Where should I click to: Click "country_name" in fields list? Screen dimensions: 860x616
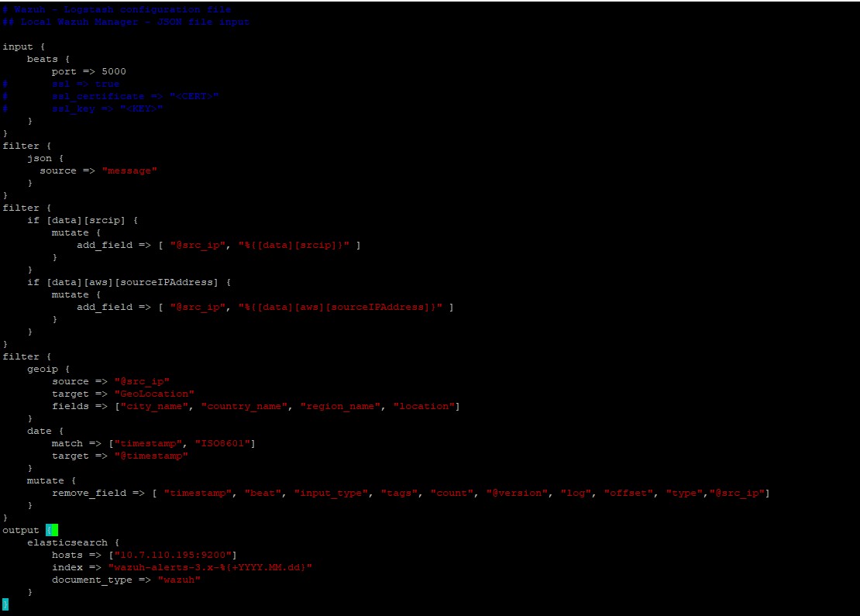(244, 407)
